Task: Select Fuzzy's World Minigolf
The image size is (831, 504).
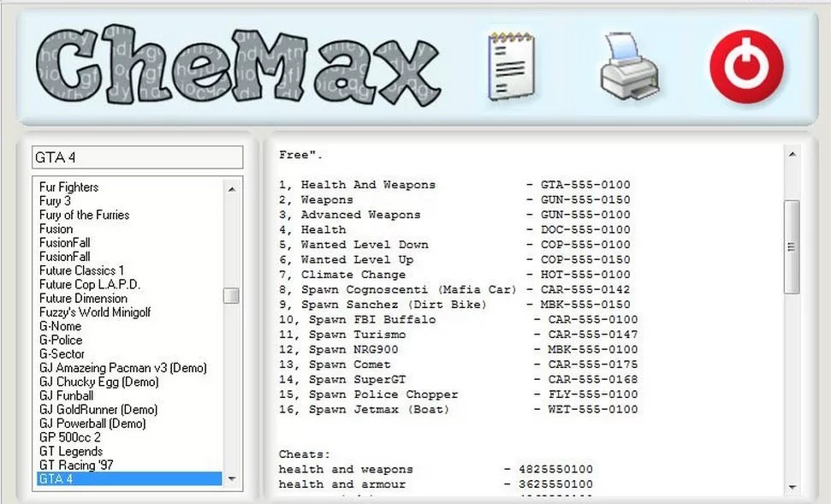Action: [95, 312]
